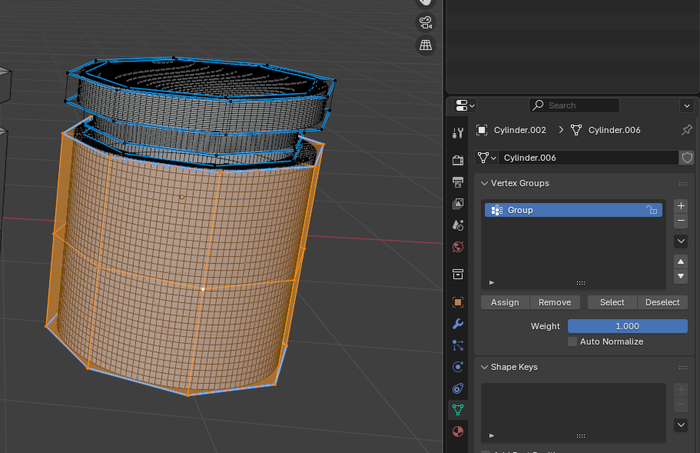Toggle the pin on properties context
The height and width of the screenshot is (453, 700).
point(686,130)
